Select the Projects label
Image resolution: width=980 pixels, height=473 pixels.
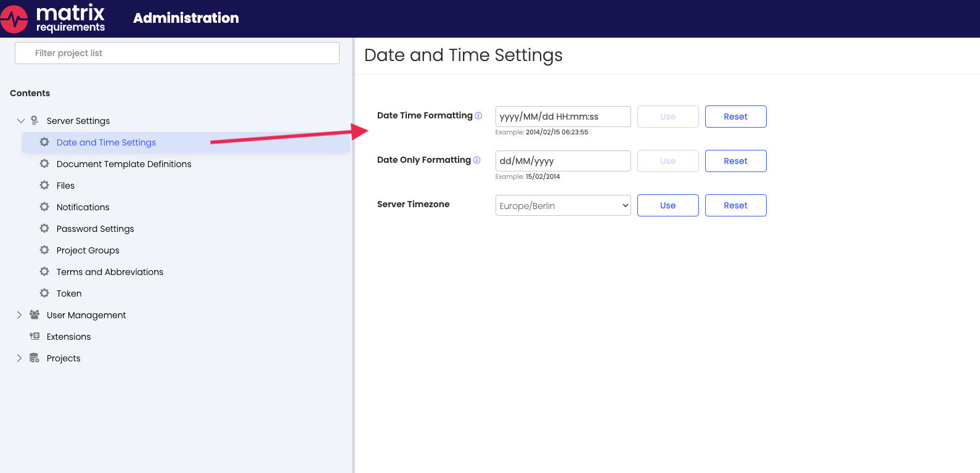63,358
